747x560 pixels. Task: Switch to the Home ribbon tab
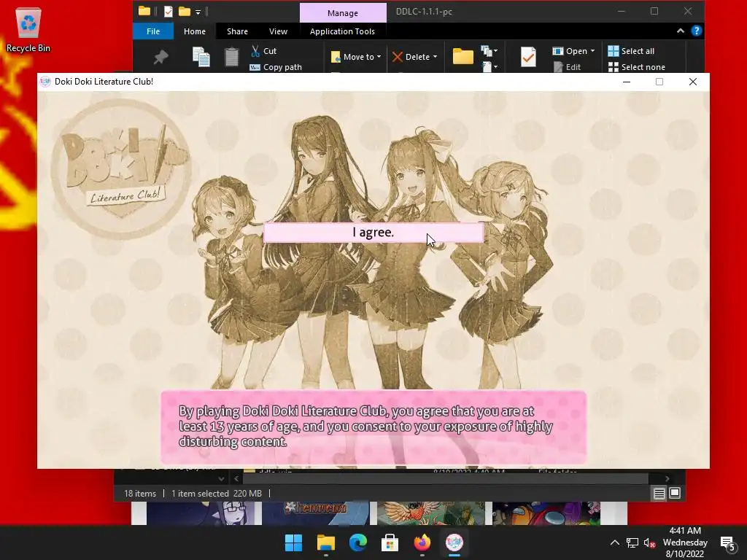[194, 31]
